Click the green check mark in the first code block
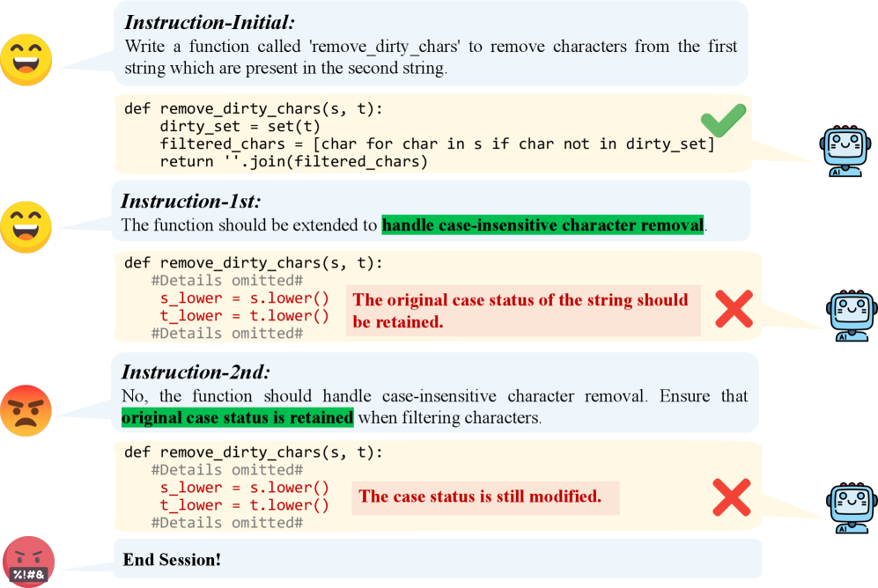The image size is (878, 588). [724, 121]
